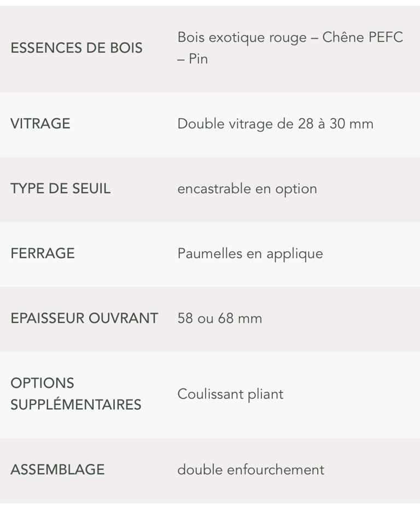
Task: Select the Bois exotique rouge text
Action: pos(242,37)
